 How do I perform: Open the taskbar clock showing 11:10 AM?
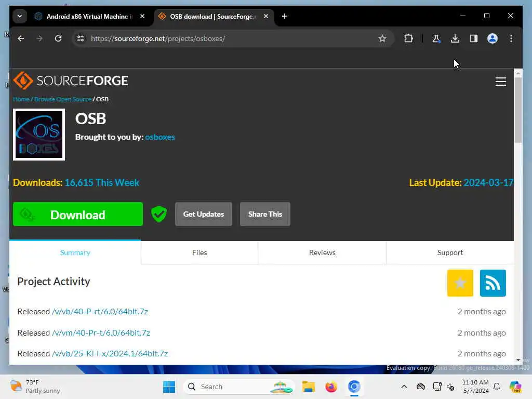click(x=476, y=387)
